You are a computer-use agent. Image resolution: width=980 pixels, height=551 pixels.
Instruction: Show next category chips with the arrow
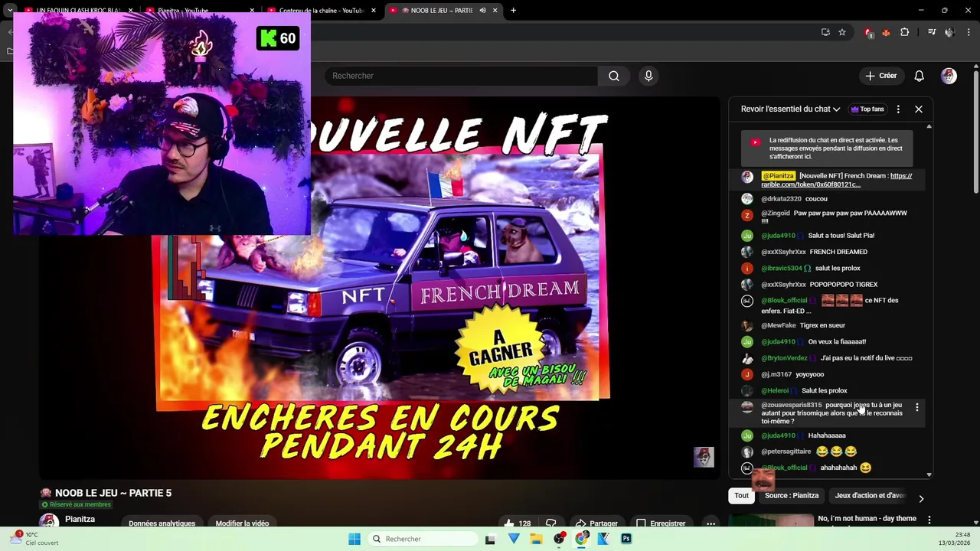[921, 498]
